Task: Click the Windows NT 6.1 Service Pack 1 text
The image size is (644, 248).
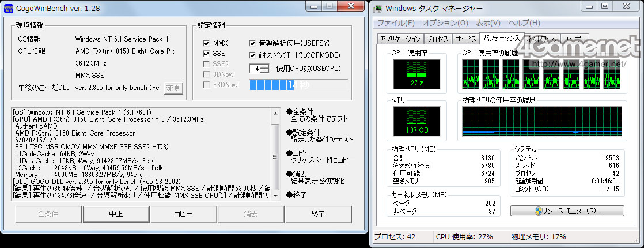Action: tap(122, 39)
